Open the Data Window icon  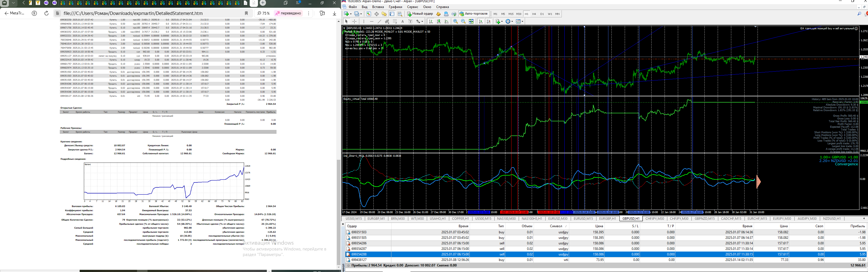376,14
